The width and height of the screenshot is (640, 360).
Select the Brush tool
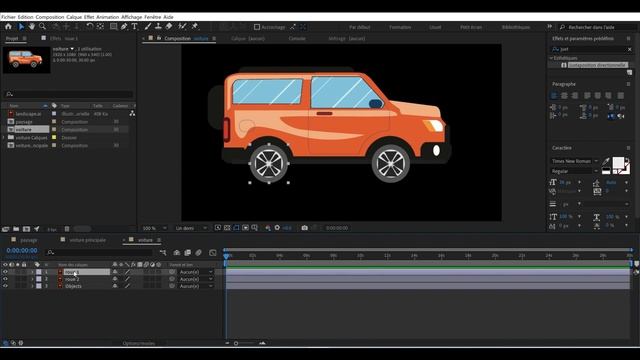148,27
